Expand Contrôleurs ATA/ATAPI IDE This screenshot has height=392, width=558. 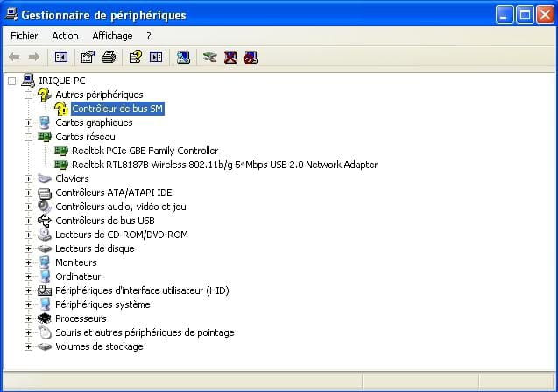[28, 192]
